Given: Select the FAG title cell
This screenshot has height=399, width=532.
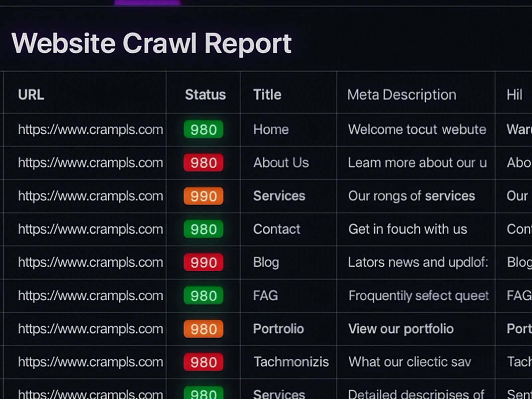Looking at the screenshot, I should (265, 296).
